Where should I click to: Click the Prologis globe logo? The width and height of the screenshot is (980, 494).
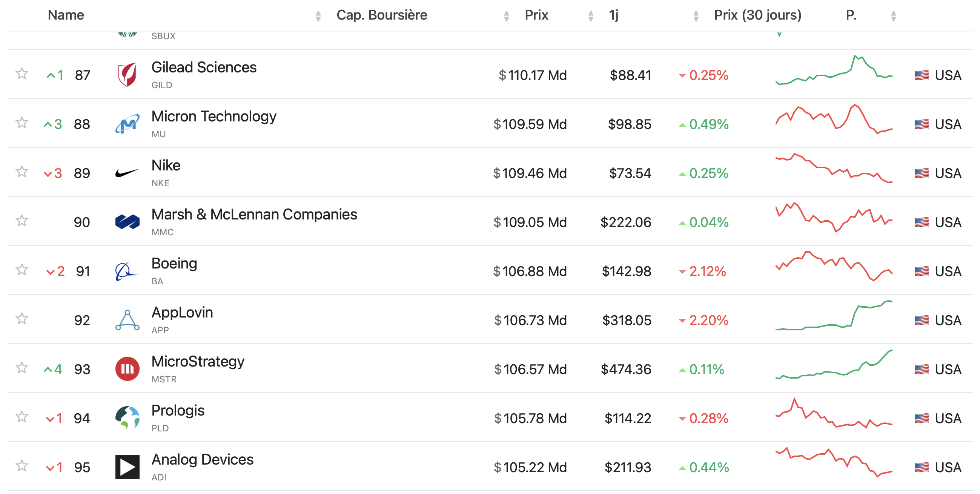coord(127,417)
